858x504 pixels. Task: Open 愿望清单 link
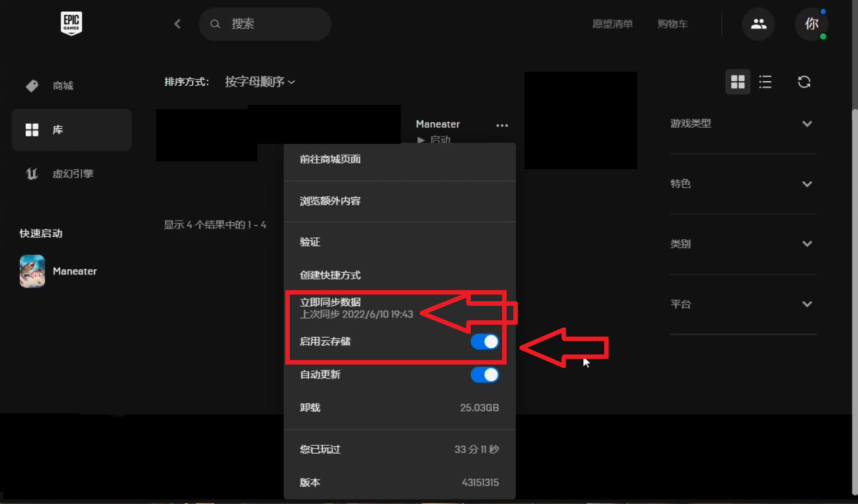coord(613,24)
